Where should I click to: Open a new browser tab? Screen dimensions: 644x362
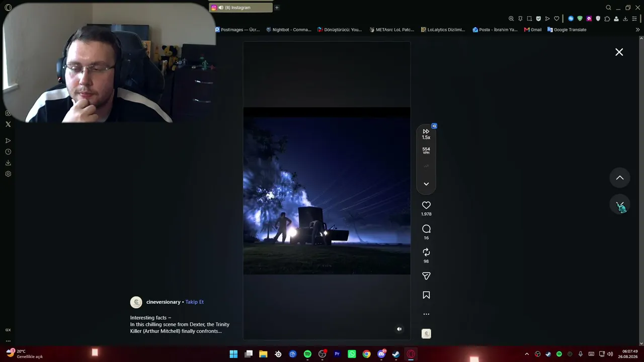[x=277, y=8]
